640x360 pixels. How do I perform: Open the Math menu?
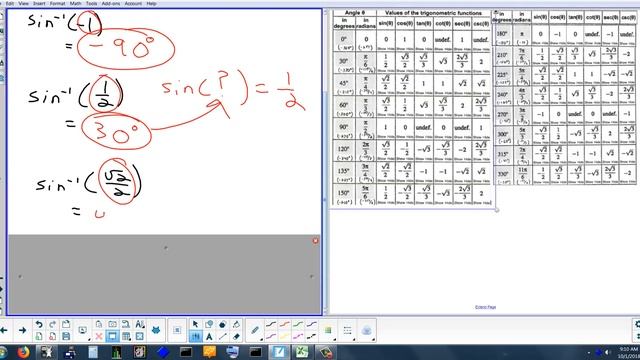tap(75, 3)
